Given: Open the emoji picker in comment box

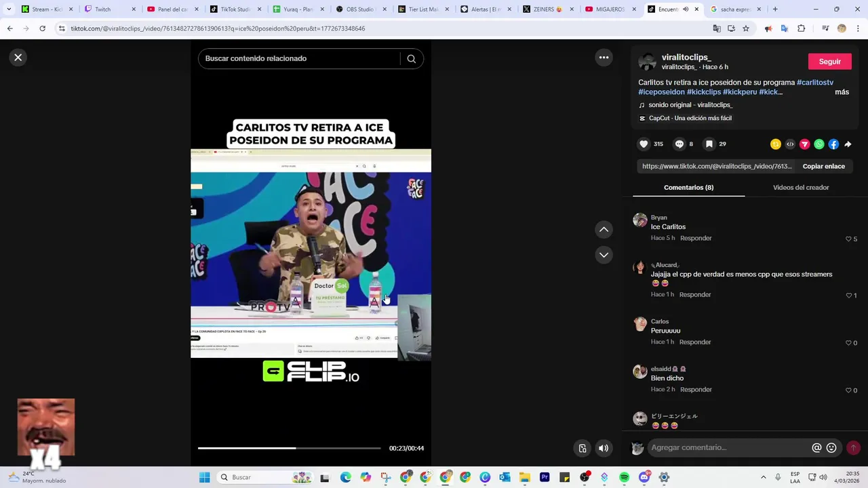Looking at the screenshot, I should pos(831,448).
